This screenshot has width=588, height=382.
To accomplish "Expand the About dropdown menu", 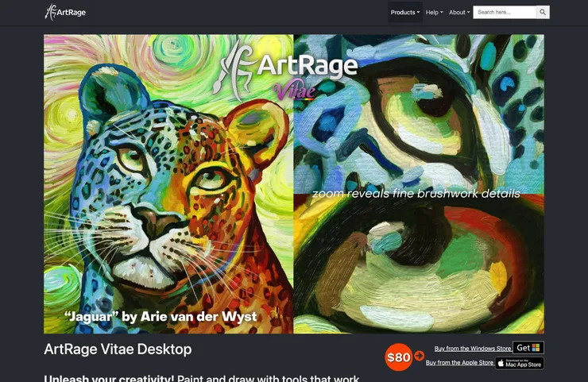I will pyautogui.click(x=459, y=13).
